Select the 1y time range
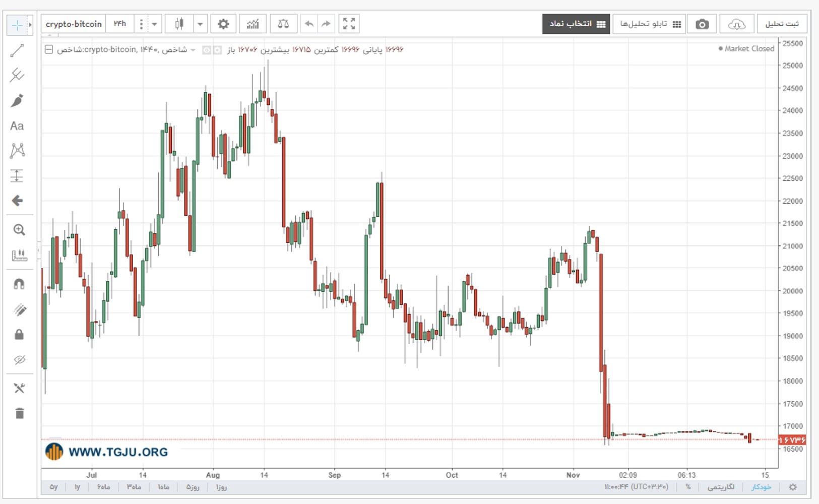 pos(77,487)
